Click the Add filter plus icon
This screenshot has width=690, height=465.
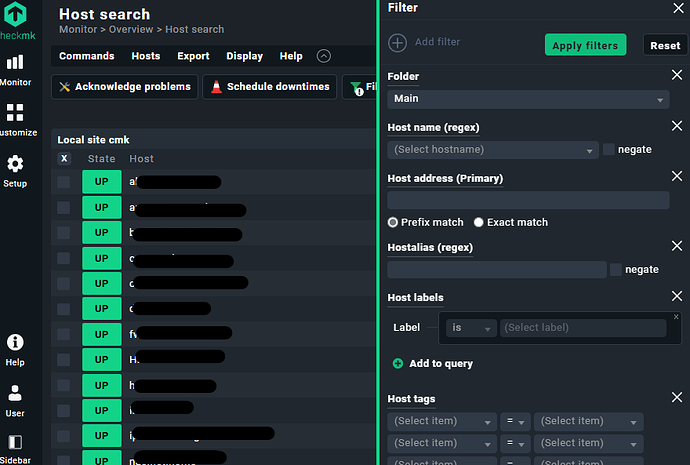pos(398,43)
